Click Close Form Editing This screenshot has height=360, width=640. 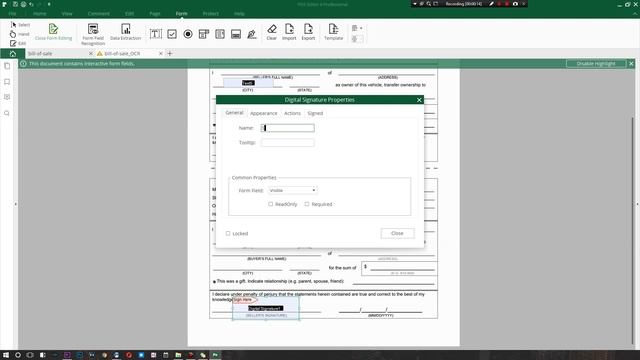(x=53, y=32)
